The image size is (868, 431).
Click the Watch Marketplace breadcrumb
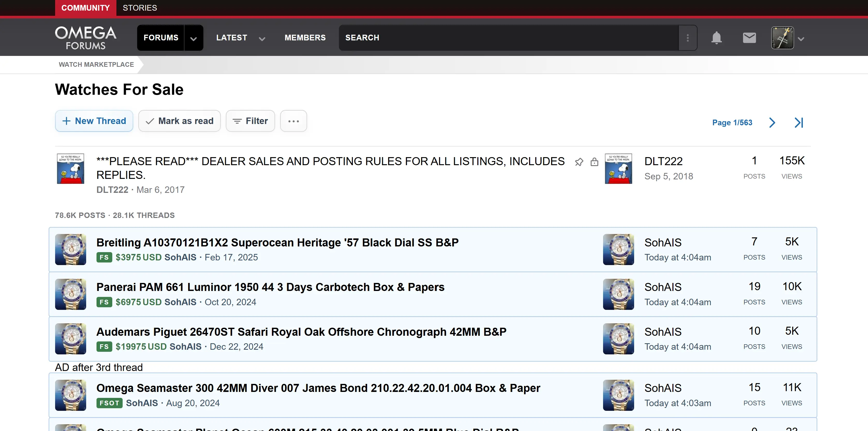click(96, 64)
